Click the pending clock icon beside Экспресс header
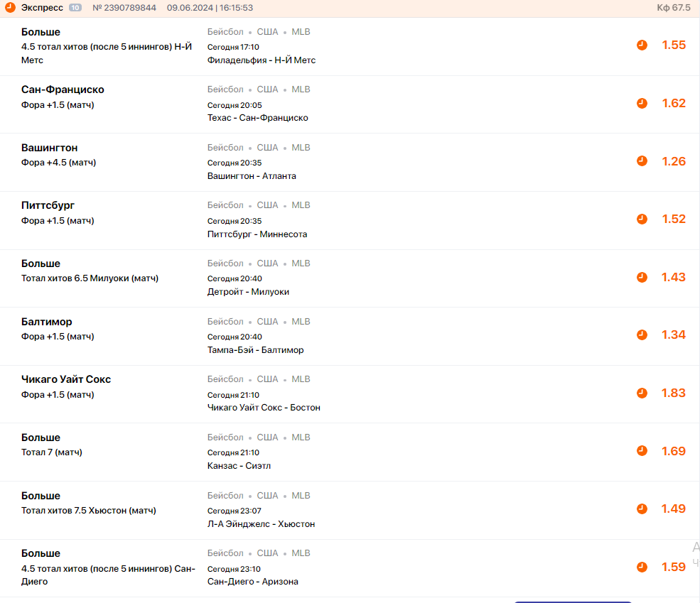 click(10, 8)
